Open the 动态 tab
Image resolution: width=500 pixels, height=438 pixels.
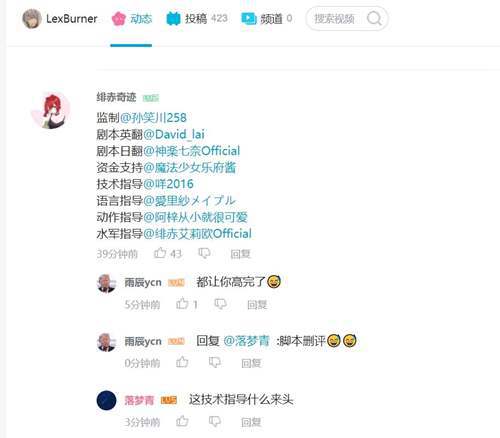pyautogui.click(x=132, y=19)
